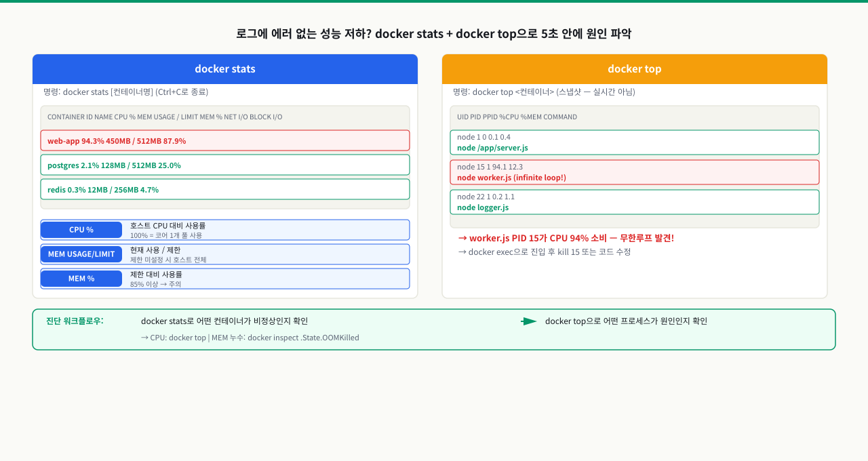Select the node logger.js process row
Screen dimensions: 868x461
click(x=635, y=202)
